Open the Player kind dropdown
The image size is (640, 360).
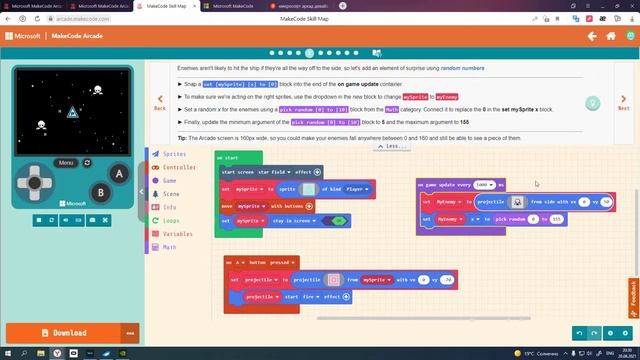coord(357,189)
